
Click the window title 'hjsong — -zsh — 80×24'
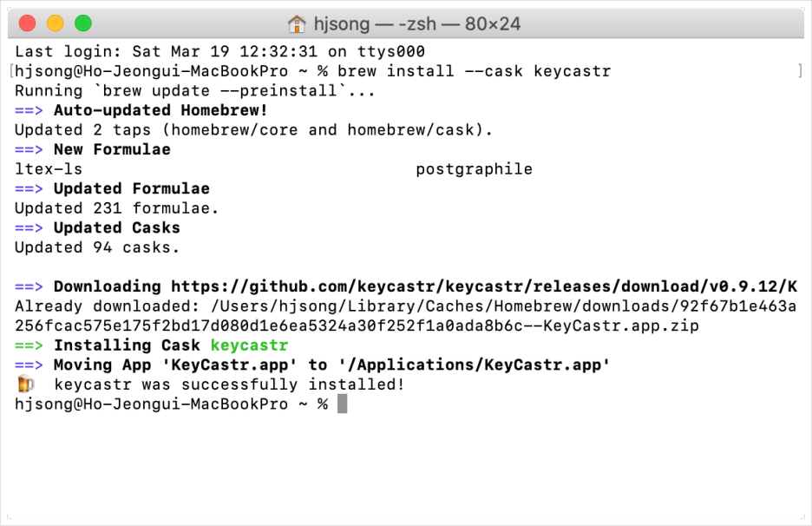click(x=417, y=23)
